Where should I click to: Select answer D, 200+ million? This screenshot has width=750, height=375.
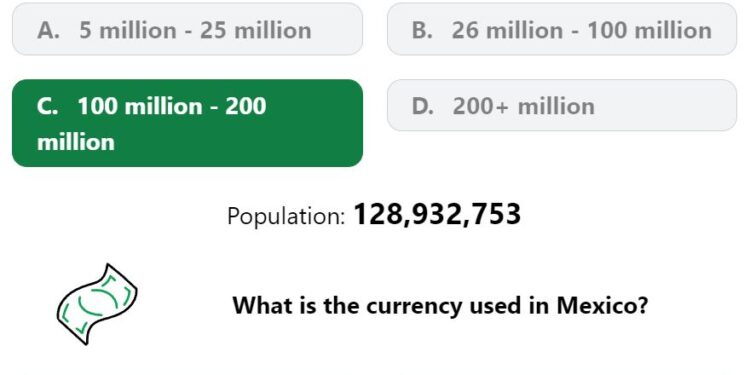pos(562,105)
